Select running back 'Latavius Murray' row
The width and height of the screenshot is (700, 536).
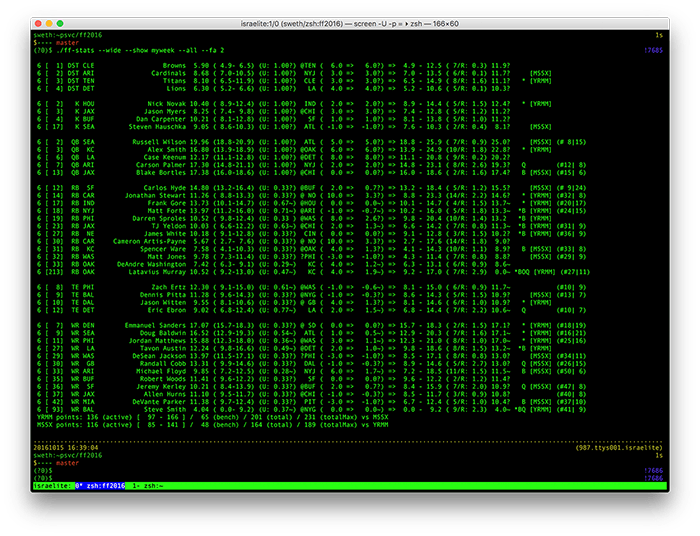pyautogui.click(x=313, y=272)
